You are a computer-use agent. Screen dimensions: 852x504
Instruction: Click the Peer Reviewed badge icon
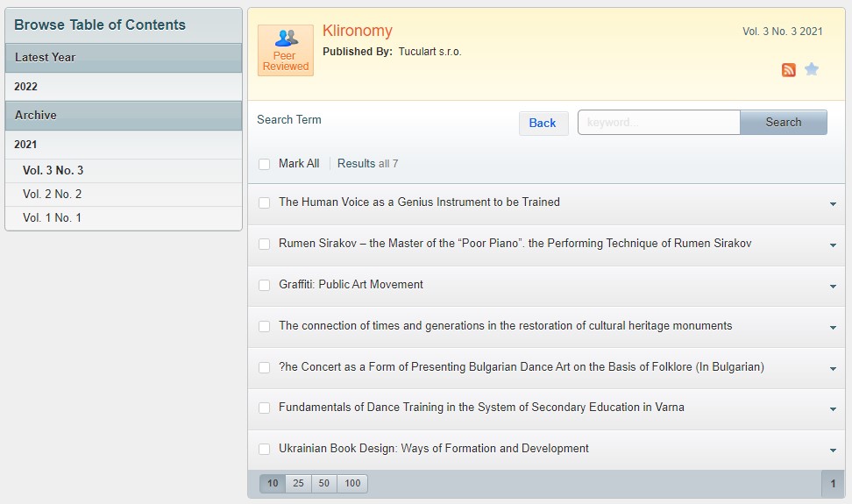pos(286,50)
